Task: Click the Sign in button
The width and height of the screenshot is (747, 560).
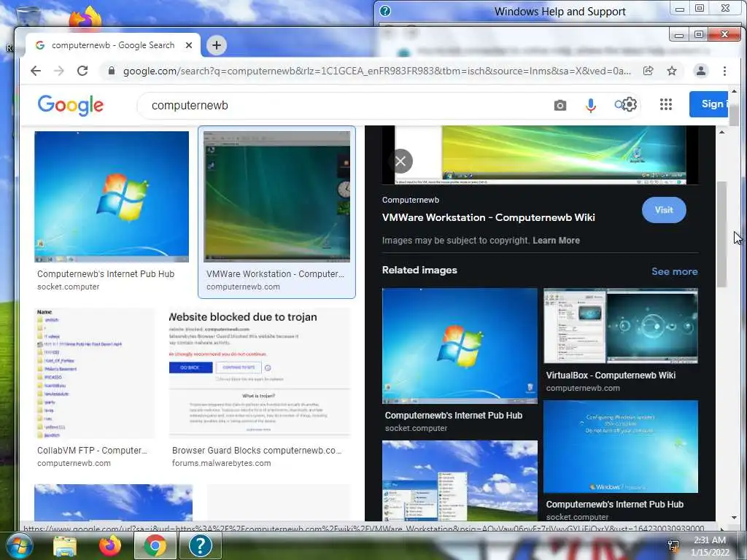Action: point(708,104)
